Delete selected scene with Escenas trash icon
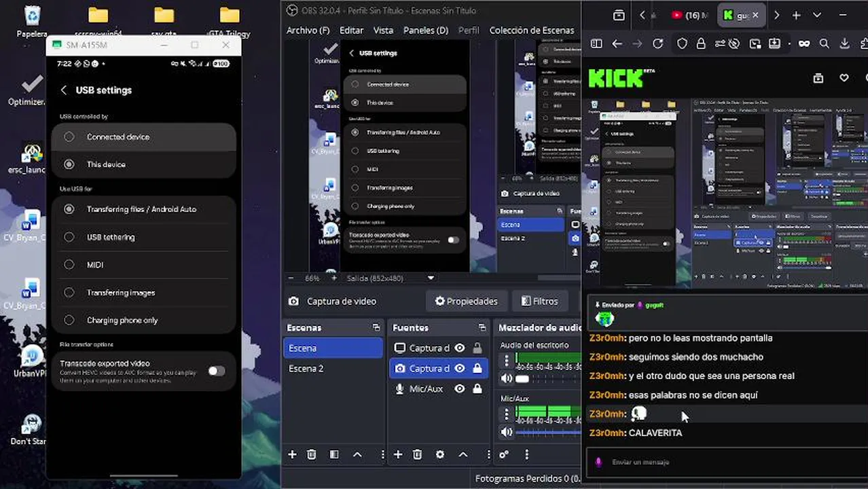 tap(312, 454)
